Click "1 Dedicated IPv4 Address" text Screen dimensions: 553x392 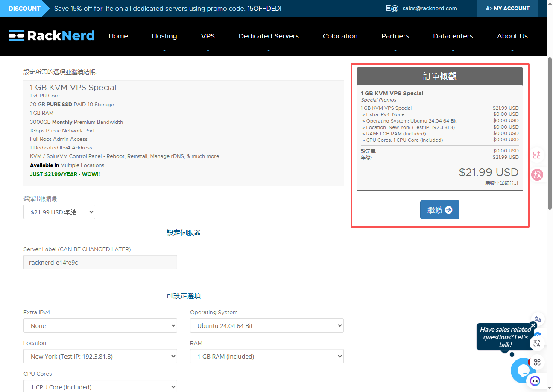point(61,148)
